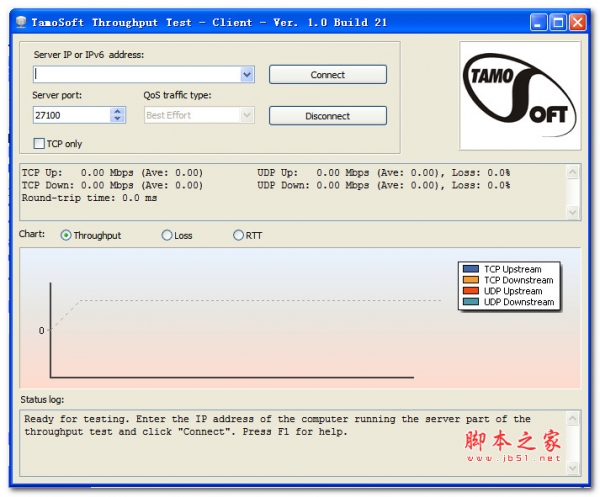Select the Loss chart radio button

click(167, 235)
